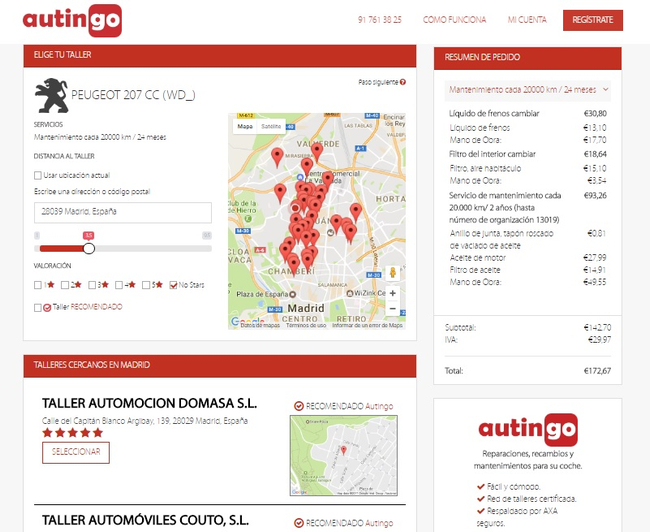This screenshot has height=532, width=650.
Task: Click the Filtro del interior cambiar line
Action: tap(528, 154)
